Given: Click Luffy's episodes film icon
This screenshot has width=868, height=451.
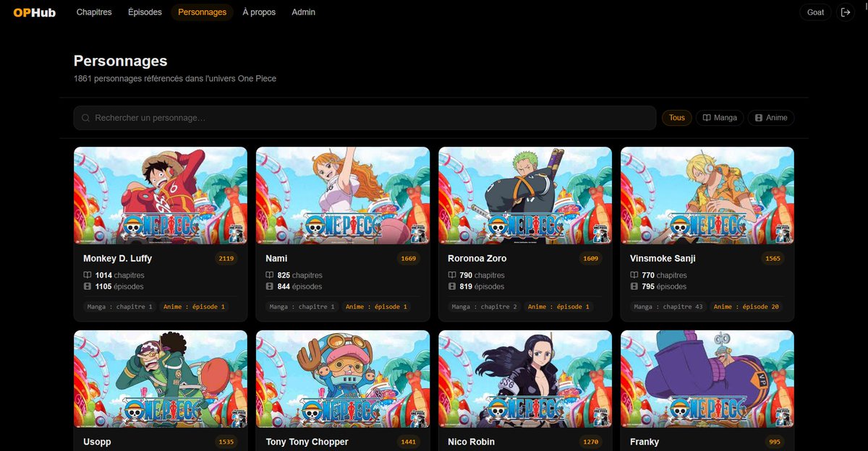Looking at the screenshot, I should click(88, 286).
